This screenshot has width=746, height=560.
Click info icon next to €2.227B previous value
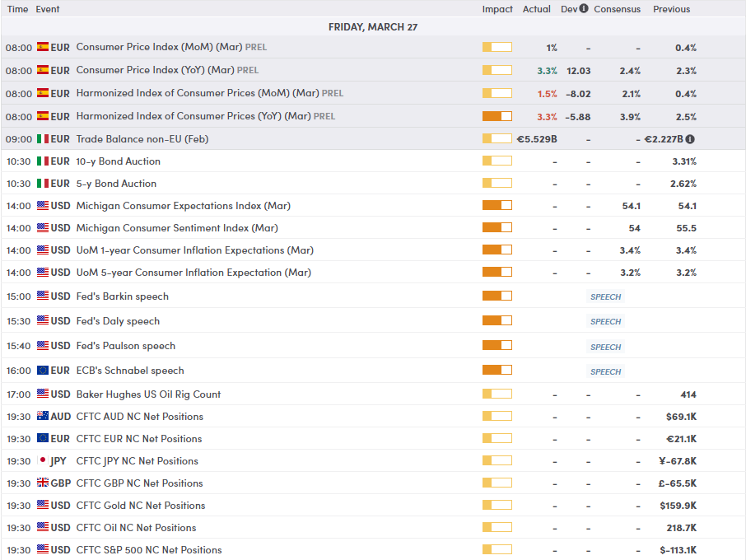[690, 139]
